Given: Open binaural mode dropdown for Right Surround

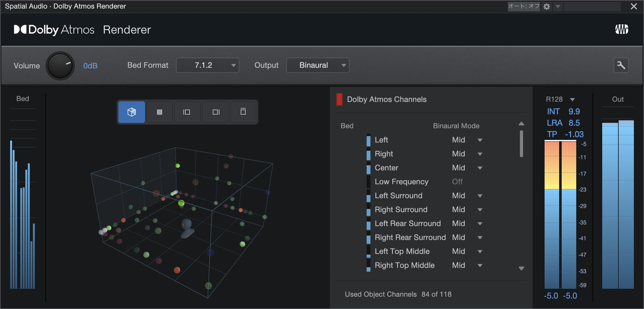Looking at the screenshot, I should [x=480, y=210].
